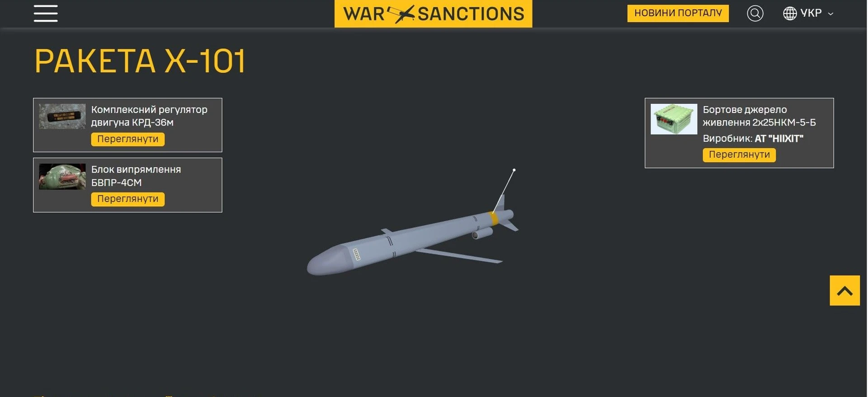
Task: Click Переглянути under 2х25НКМ-5-Б power source
Action: 739,155
